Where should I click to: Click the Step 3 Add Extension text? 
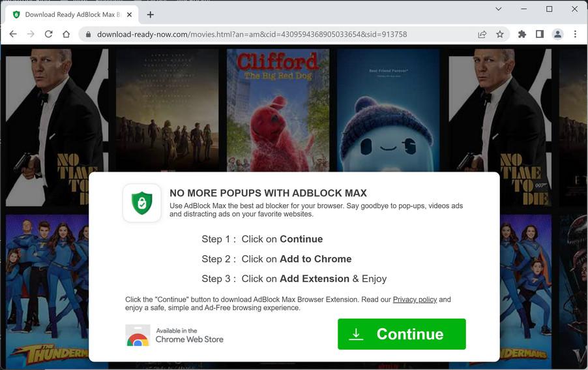click(x=294, y=279)
